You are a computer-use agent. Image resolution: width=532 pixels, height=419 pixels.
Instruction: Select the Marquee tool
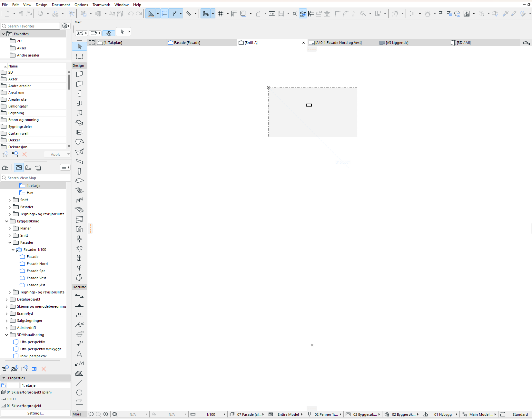coord(79,56)
